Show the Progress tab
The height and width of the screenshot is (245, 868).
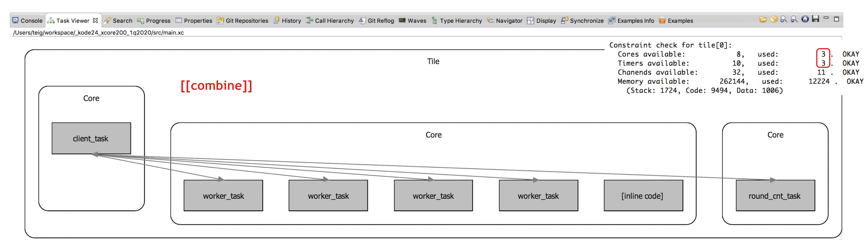(x=154, y=21)
